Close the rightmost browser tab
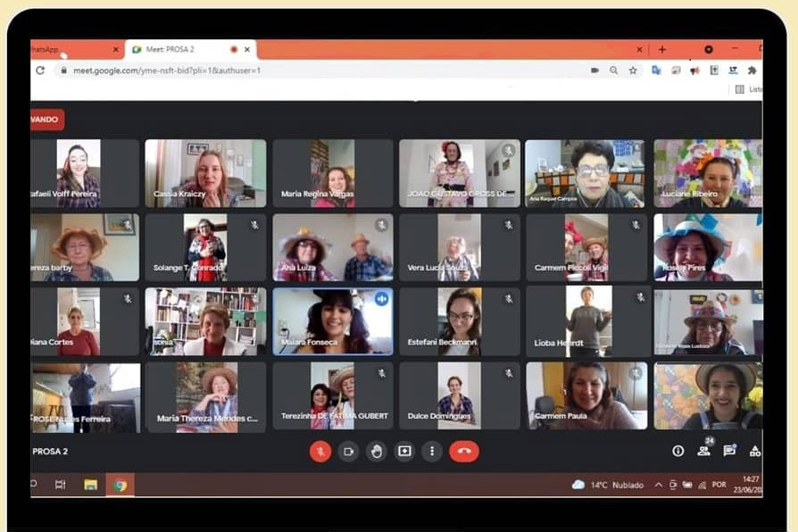The width and height of the screenshot is (798, 532). [639, 49]
